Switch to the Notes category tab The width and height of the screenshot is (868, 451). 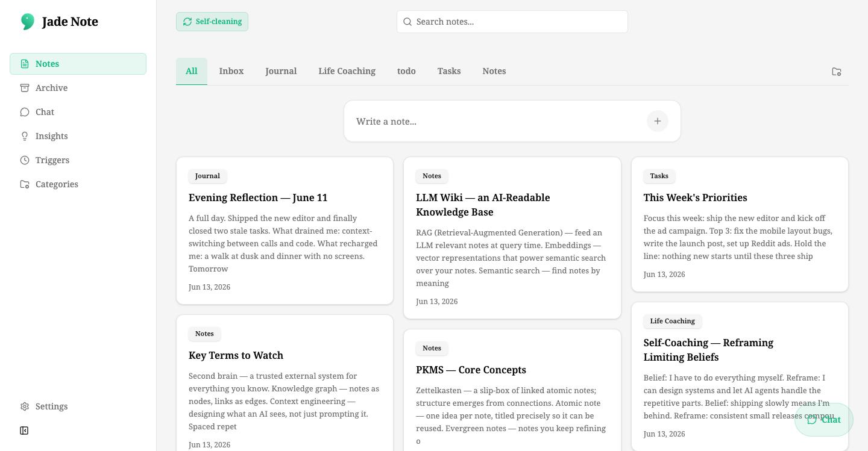(x=494, y=71)
